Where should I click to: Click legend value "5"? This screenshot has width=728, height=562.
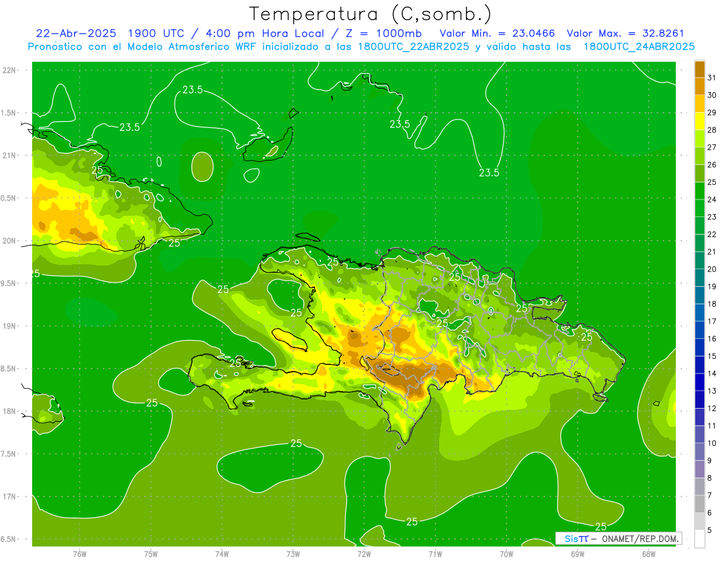[710, 530]
